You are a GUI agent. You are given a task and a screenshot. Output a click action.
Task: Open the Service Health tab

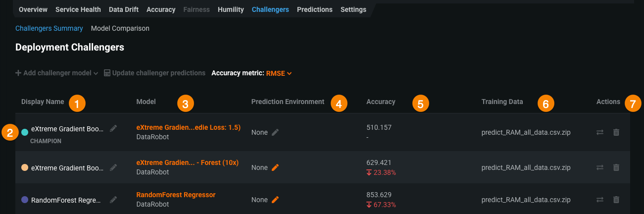pos(78,9)
